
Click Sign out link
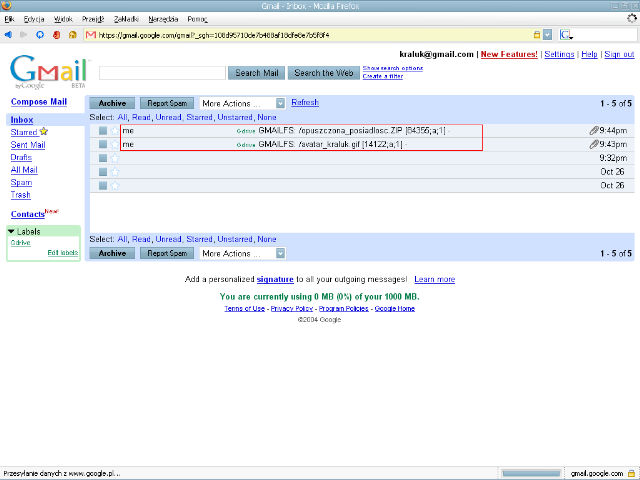point(619,54)
